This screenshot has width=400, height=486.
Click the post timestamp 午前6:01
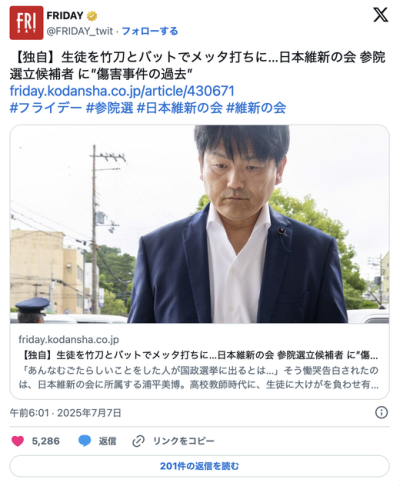pyautogui.click(x=30, y=413)
